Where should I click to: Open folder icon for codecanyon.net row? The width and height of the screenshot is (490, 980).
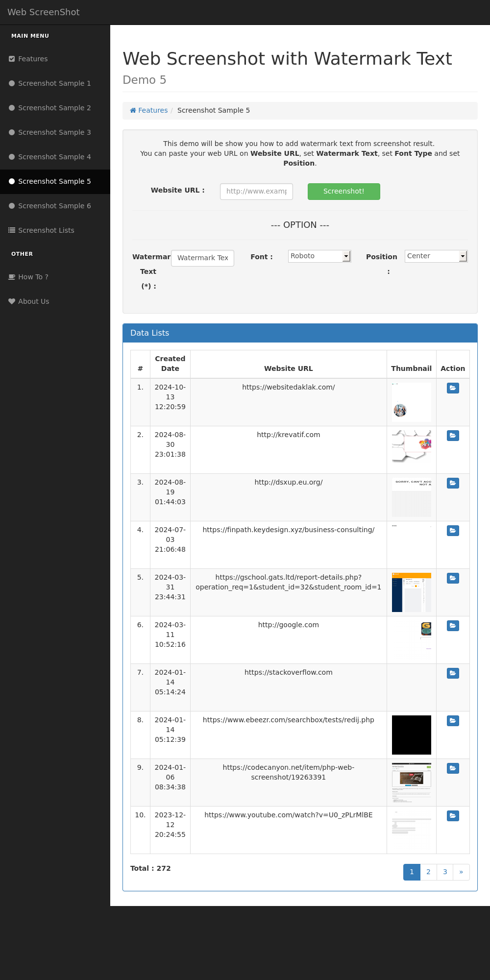(x=453, y=768)
